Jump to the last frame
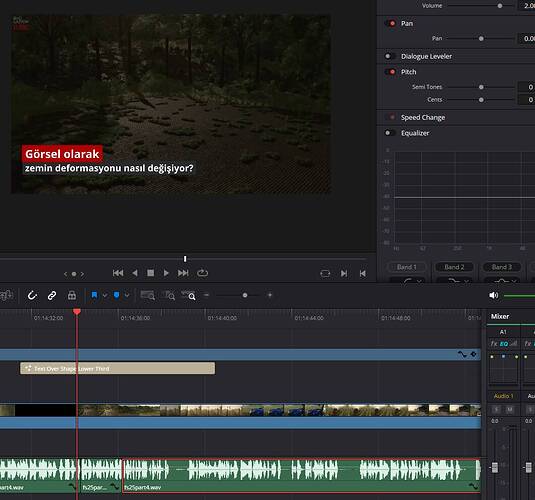This screenshot has height=500, width=535. 183,273
